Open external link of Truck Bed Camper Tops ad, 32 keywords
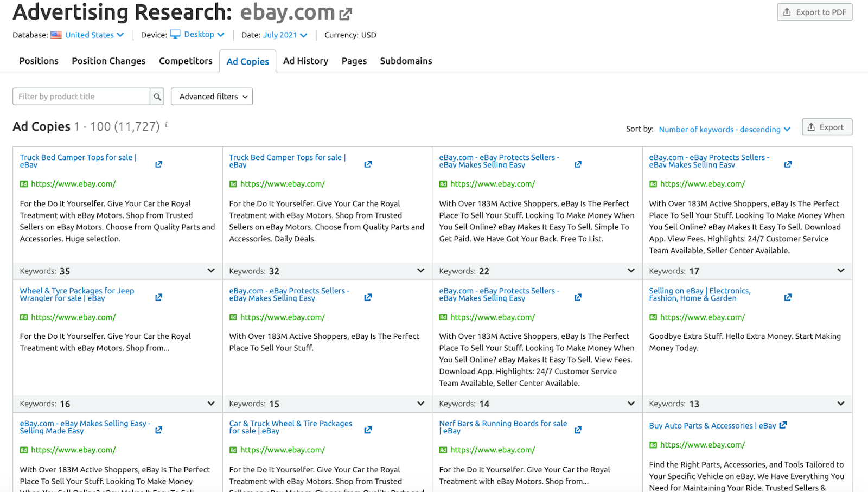Viewport: 868px width, 492px height. click(368, 164)
